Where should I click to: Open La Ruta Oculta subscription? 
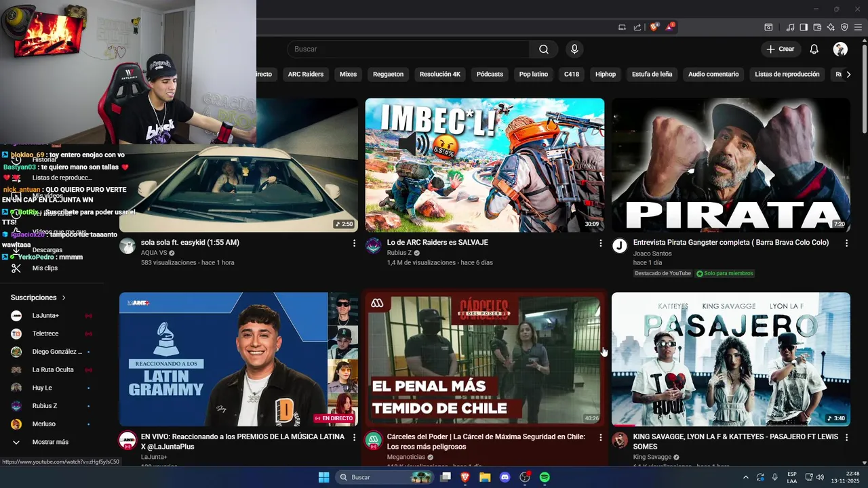(x=52, y=370)
